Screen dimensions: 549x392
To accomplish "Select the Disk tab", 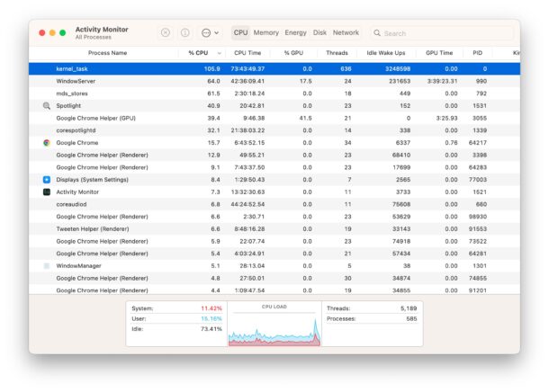I will (x=319, y=32).
